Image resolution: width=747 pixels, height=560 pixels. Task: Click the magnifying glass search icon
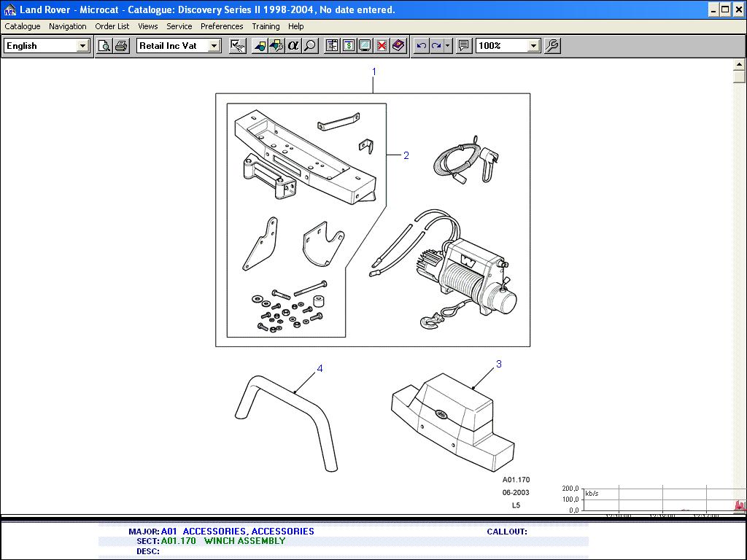click(x=310, y=45)
